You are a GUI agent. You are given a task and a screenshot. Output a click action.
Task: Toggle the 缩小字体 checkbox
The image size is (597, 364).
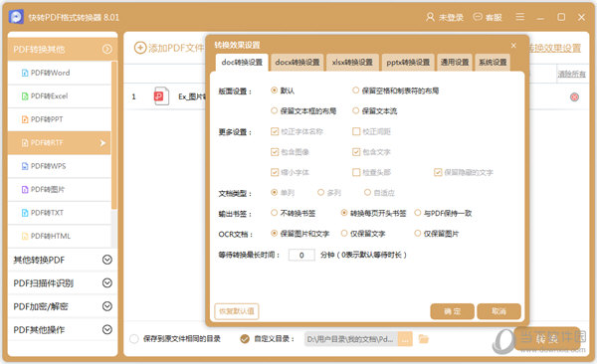[275, 172]
